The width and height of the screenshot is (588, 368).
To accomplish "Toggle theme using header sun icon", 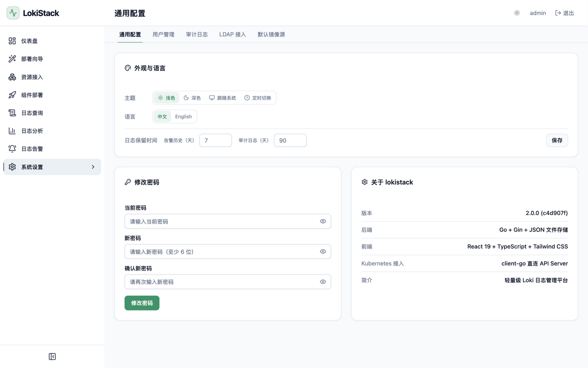I will point(517,13).
